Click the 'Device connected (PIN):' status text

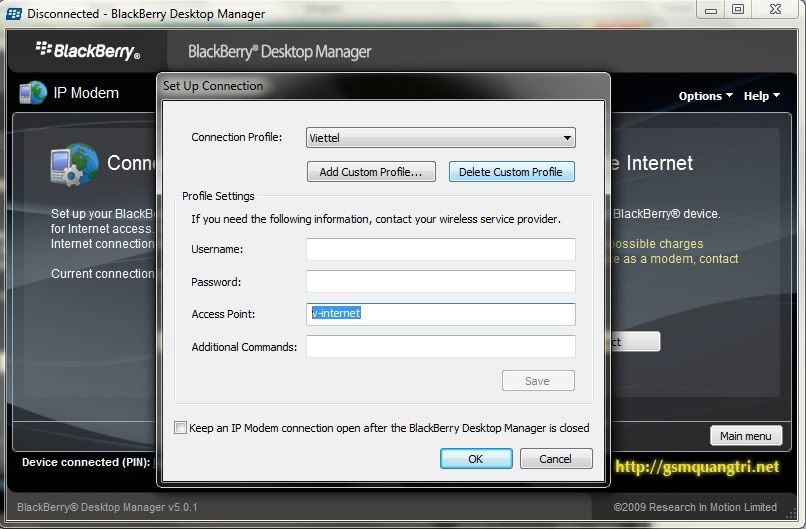86,462
